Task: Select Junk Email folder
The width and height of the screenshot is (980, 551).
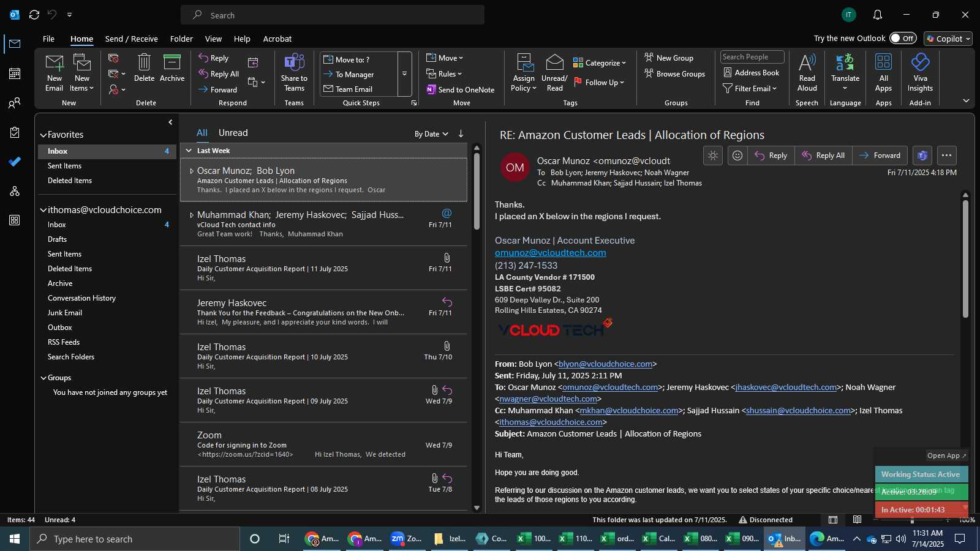Action: [x=65, y=313]
